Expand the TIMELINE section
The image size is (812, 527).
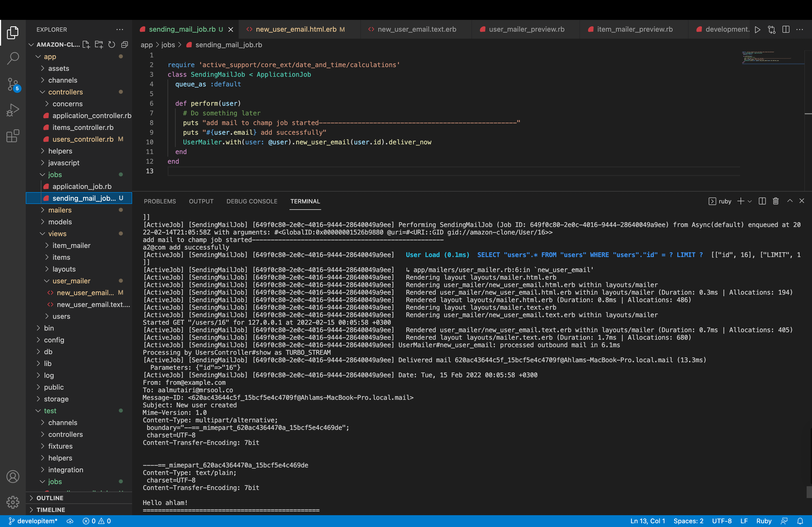(x=79, y=510)
